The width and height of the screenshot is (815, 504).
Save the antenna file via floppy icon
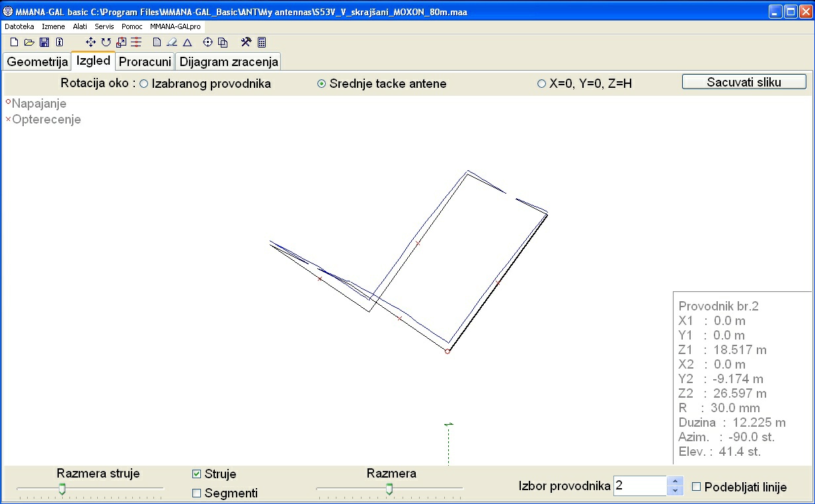[x=44, y=42]
